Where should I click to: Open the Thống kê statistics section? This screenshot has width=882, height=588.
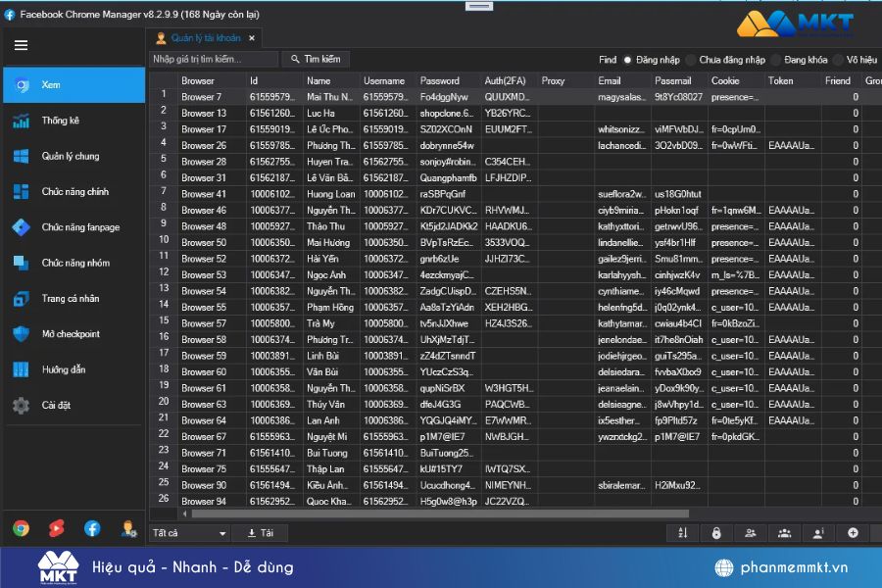(74, 121)
